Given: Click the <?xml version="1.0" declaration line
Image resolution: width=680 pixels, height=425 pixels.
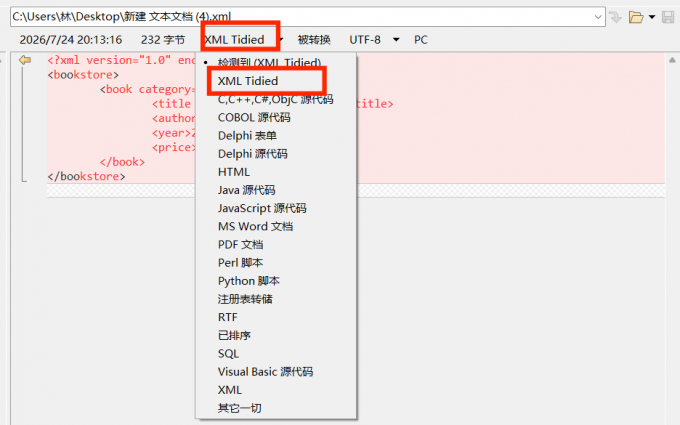Looking at the screenshot, I should [121, 60].
